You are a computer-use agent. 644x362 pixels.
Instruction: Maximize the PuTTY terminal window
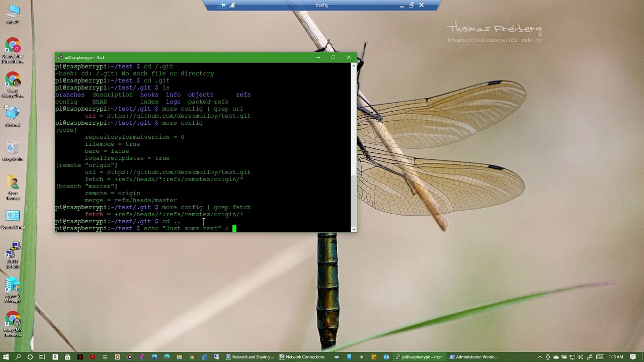333,57
